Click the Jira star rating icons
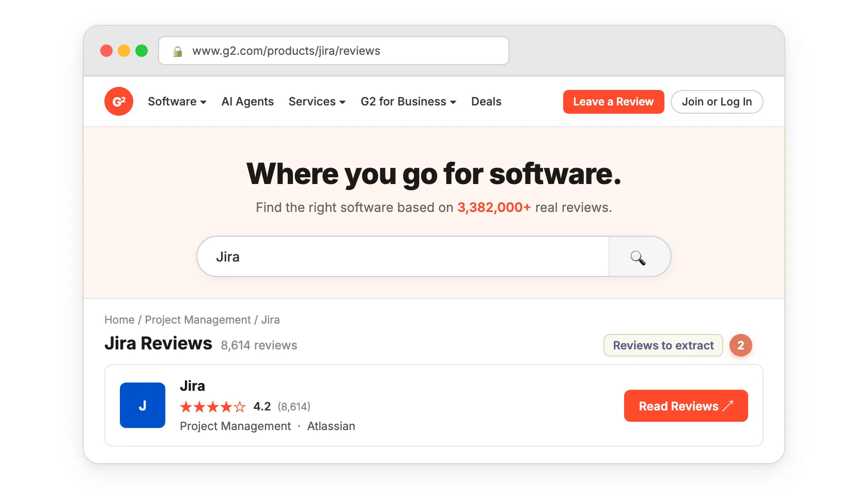The height and width of the screenshot is (489, 868). 212,407
